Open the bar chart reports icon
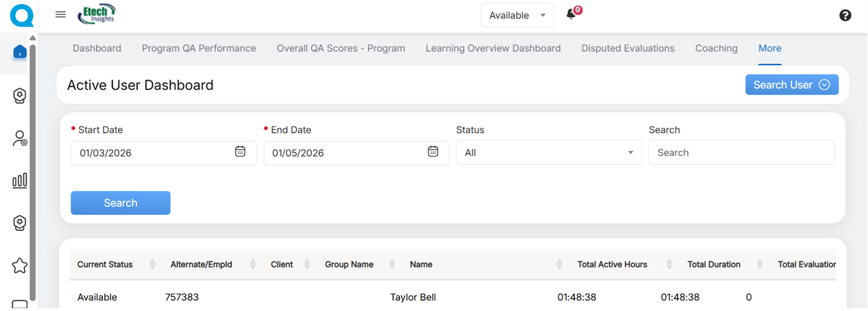Viewport: 868px width, 311px height. point(20,180)
